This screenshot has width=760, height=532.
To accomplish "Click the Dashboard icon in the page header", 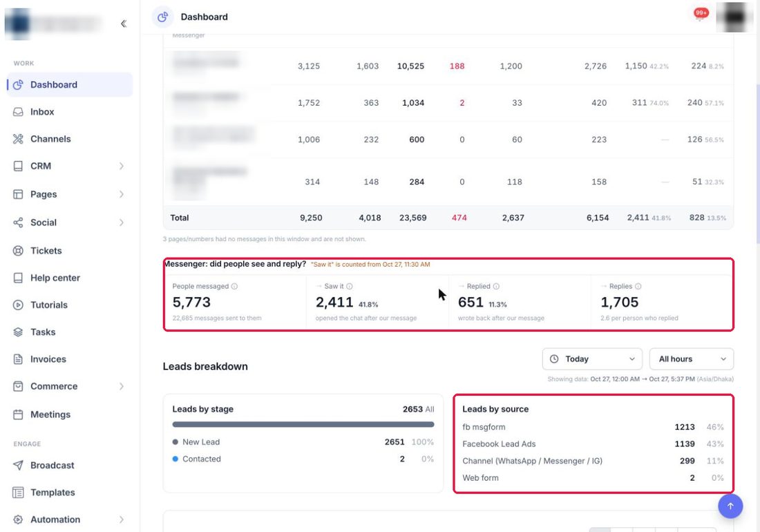I will coord(163,17).
